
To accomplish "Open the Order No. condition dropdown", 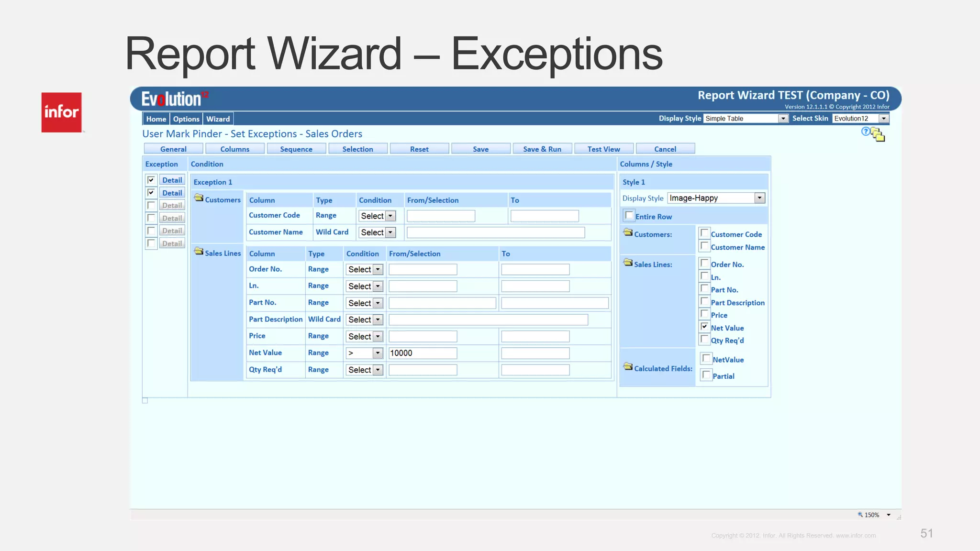I will click(365, 270).
